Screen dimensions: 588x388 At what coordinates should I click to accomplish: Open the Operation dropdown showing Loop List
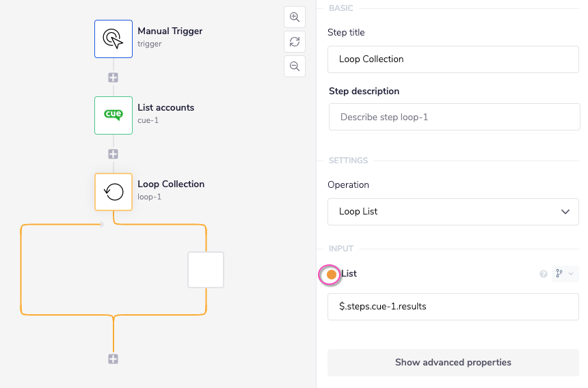coord(453,212)
